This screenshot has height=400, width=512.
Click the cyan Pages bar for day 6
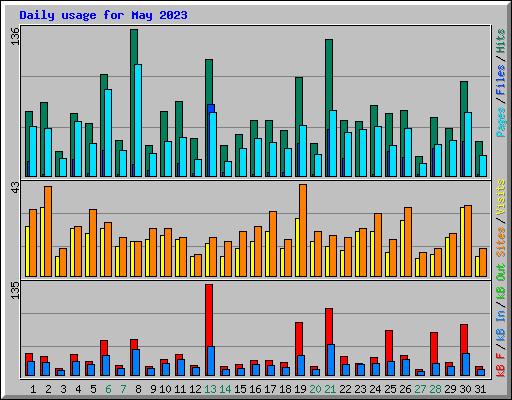point(108,133)
